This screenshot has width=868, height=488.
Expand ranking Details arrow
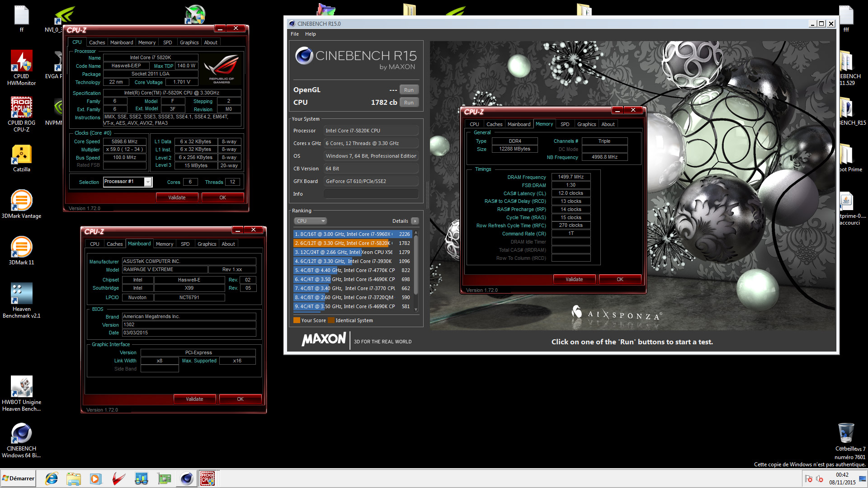(415, 221)
